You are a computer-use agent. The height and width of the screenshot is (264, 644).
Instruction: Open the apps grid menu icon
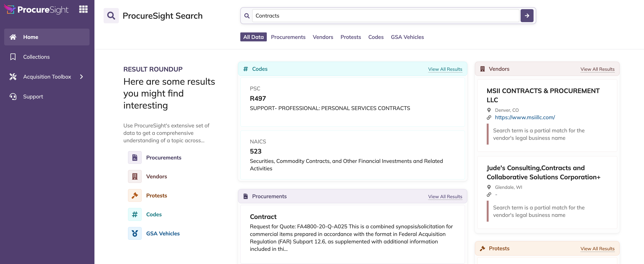pos(83,9)
